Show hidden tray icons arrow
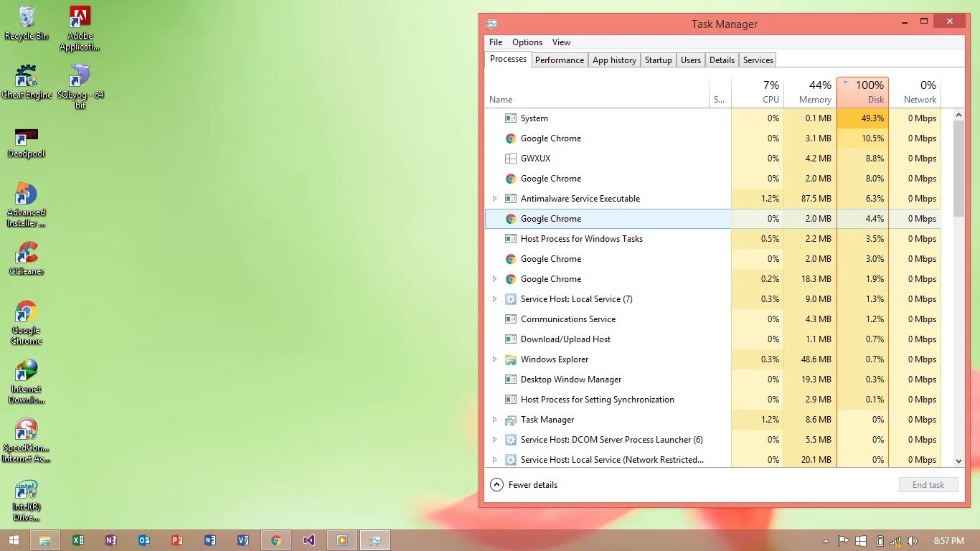 [x=826, y=541]
